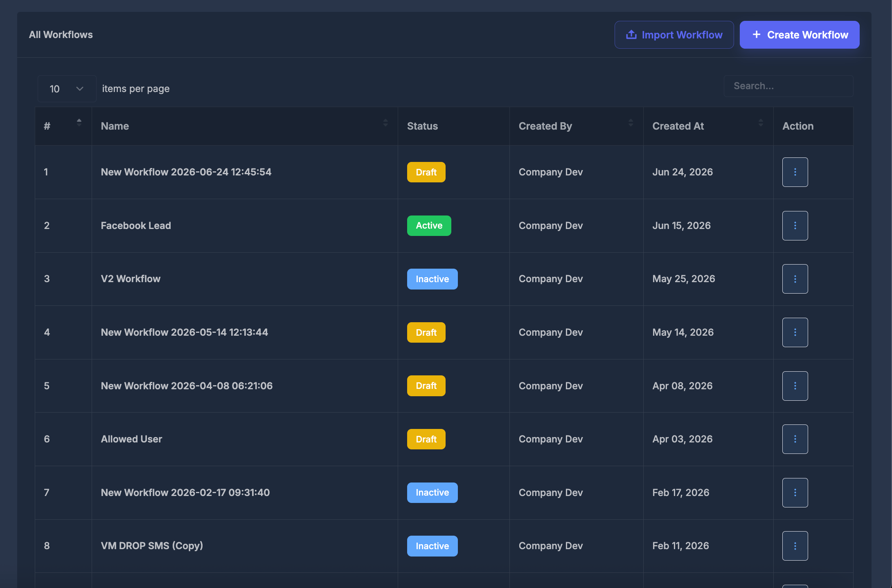Sort table by Name column arrows
This screenshot has width=892, height=588.
pyautogui.click(x=385, y=123)
